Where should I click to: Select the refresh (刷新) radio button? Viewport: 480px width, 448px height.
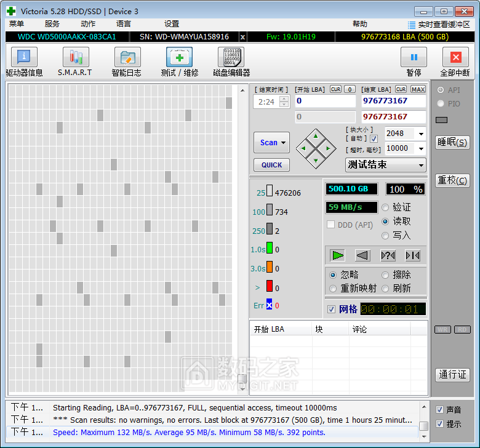pos(385,289)
